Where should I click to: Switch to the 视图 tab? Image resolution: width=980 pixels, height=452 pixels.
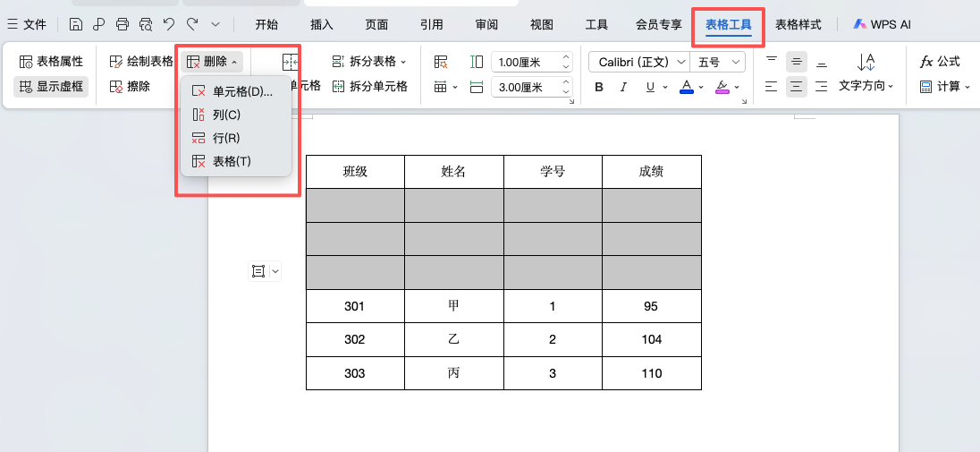[x=542, y=24]
